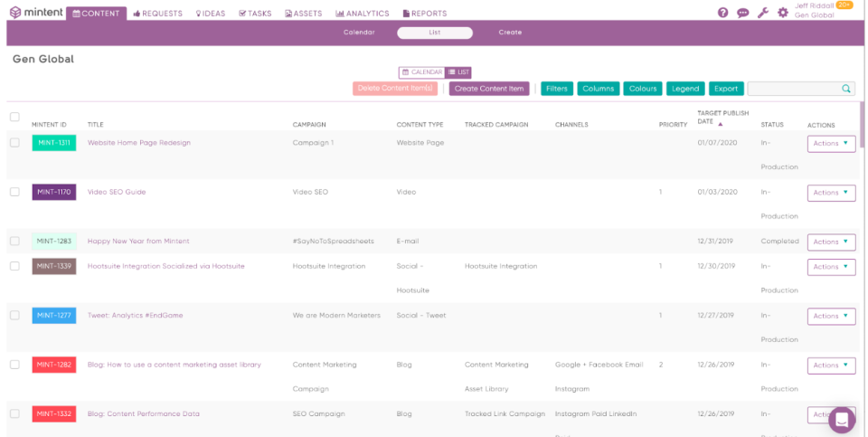Open the Assets tab
868x437 pixels.
click(x=304, y=14)
